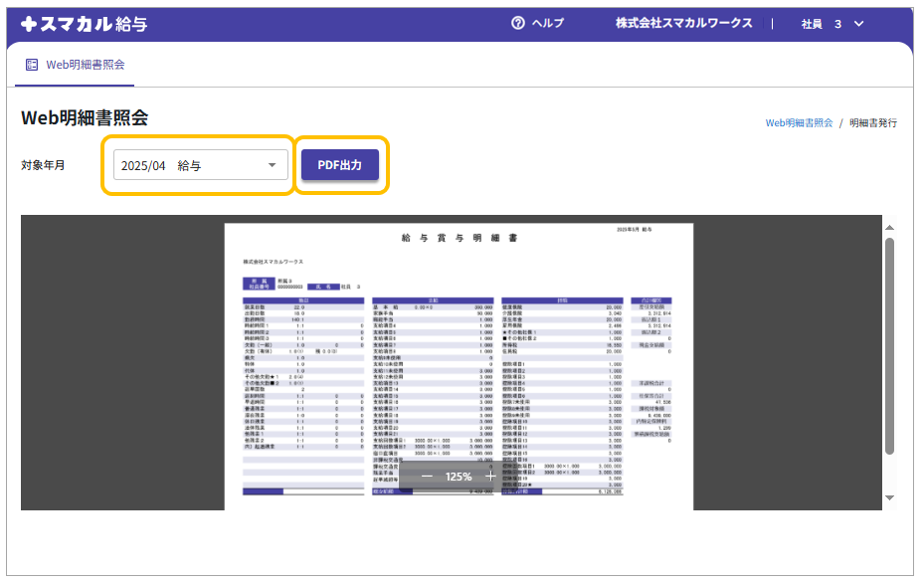Click the preview scrollbar up arrow

(889, 226)
